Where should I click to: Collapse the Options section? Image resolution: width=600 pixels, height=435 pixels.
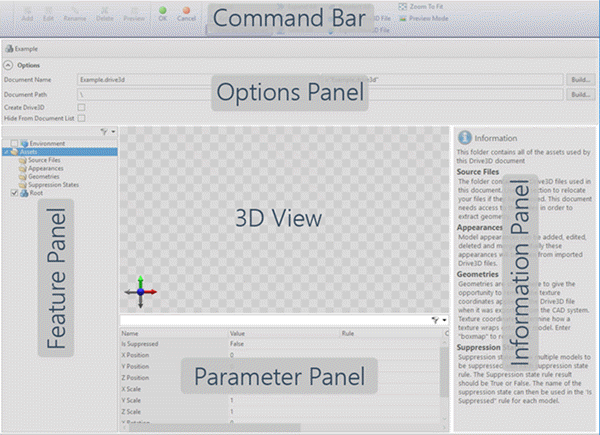coord(9,65)
